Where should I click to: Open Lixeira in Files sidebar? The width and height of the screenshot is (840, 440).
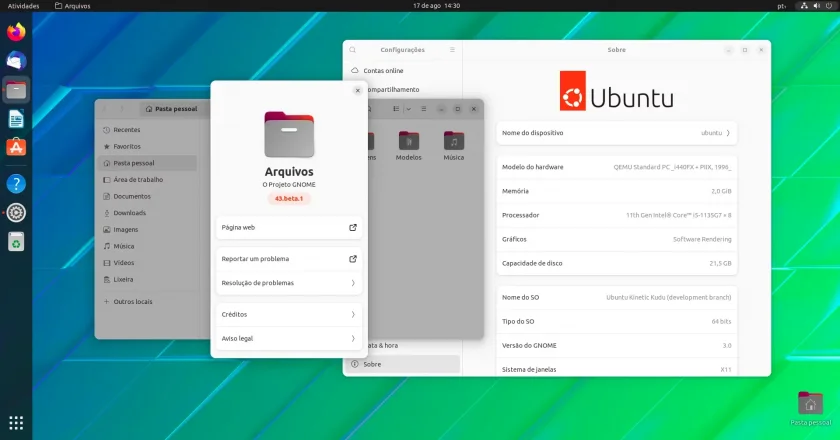click(148, 279)
